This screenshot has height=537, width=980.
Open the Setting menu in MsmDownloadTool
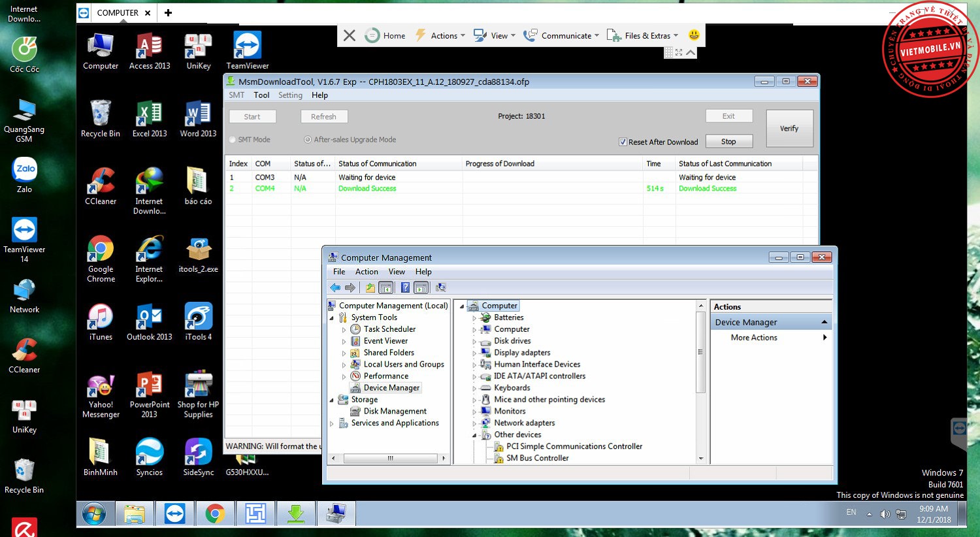pos(290,95)
